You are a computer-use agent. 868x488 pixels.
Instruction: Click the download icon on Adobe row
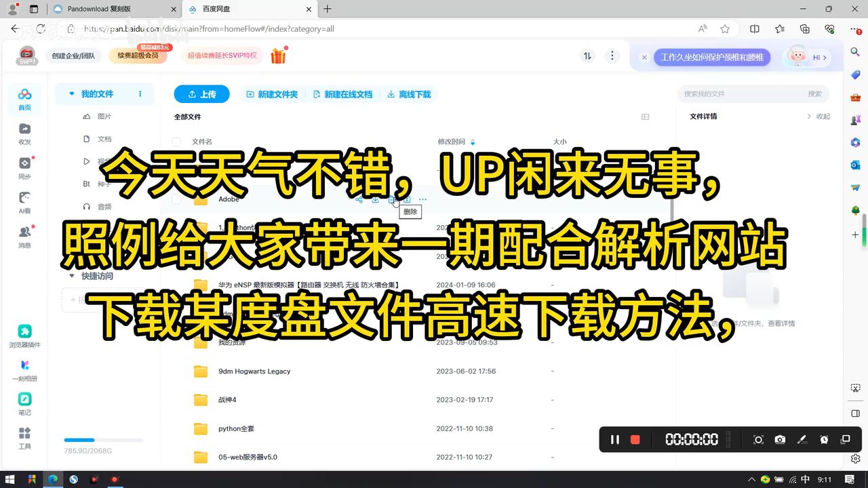point(375,199)
